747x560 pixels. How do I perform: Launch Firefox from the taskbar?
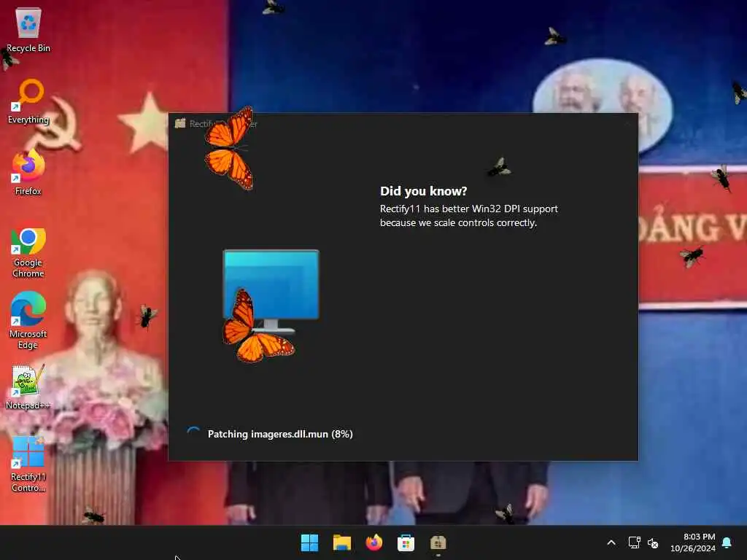click(374, 542)
